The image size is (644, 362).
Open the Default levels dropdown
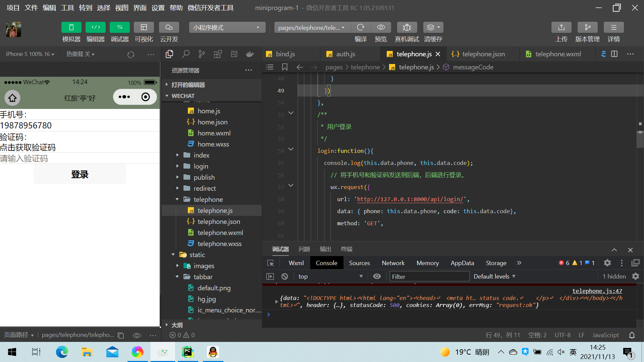[494, 277]
